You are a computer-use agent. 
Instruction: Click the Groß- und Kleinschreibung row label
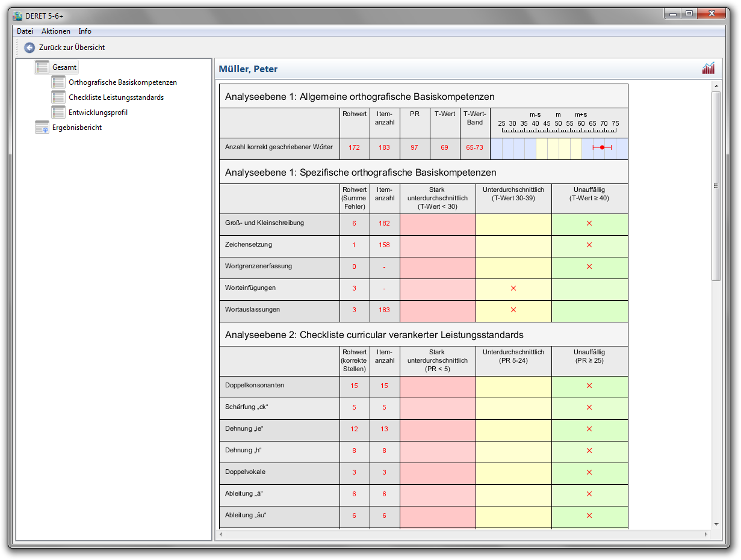coord(264,223)
